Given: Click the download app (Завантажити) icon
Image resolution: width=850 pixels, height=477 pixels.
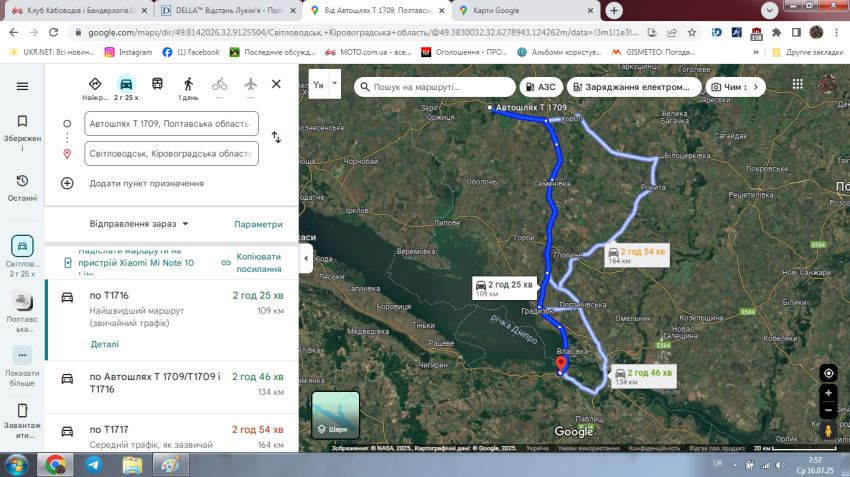Looking at the screenshot, I should (x=22, y=410).
